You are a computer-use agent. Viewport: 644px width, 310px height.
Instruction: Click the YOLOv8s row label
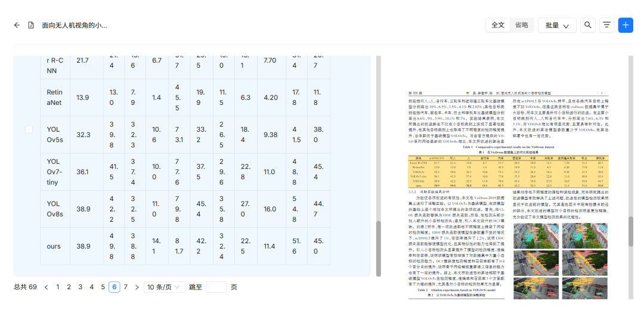[x=55, y=209]
